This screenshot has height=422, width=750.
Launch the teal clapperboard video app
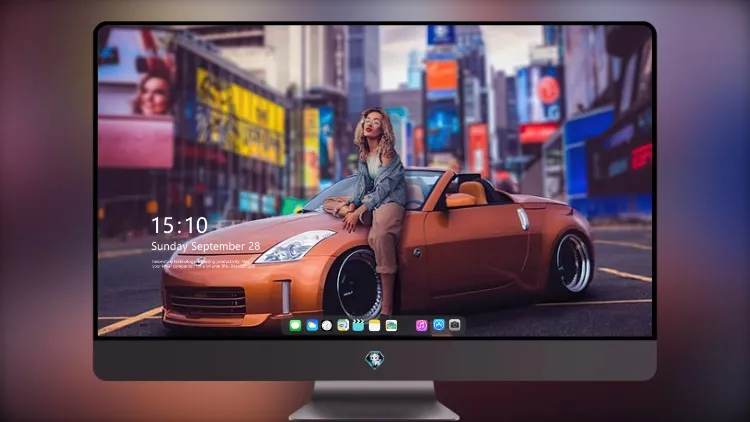(x=358, y=325)
